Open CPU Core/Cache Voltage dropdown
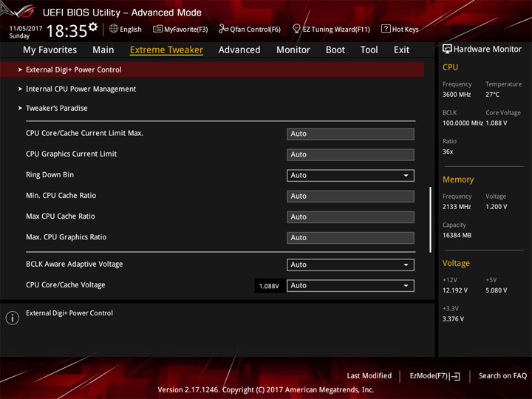The width and height of the screenshot is (532, 399). [x=350, y=286]
